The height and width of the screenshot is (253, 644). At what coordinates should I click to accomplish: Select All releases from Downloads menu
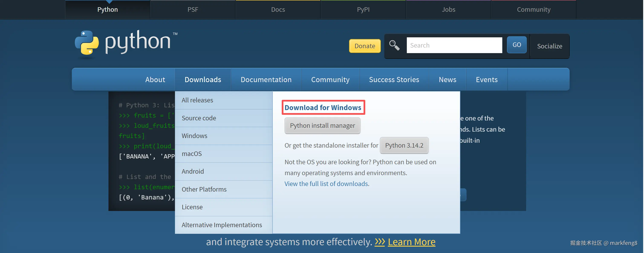197,100
